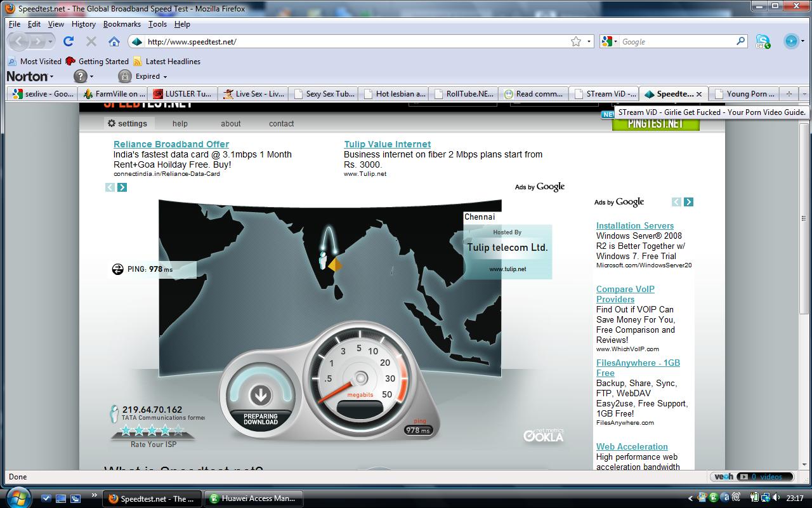Open a new tab with plus button
The height and width of the screenshot is (508, 812).
coord(789,93)
